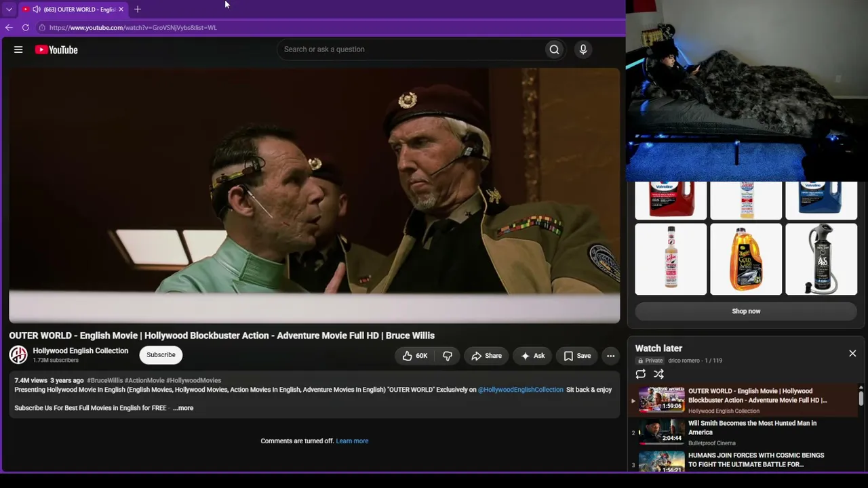Open more actions three-dot menu
The image size is (868, 488).
coord(610,356)
